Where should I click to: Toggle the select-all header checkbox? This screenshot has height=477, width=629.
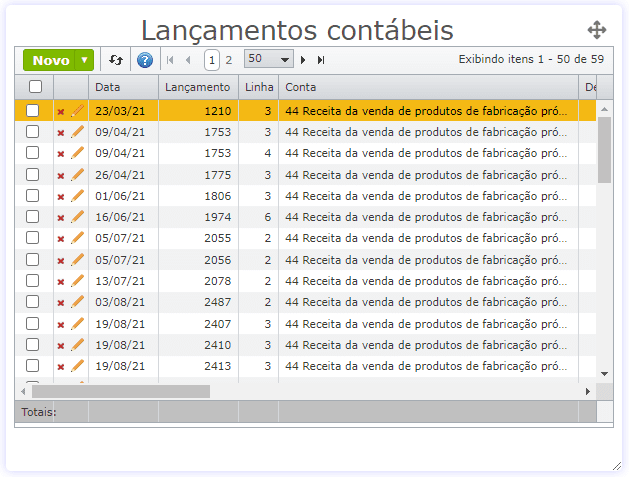point(35,87)
